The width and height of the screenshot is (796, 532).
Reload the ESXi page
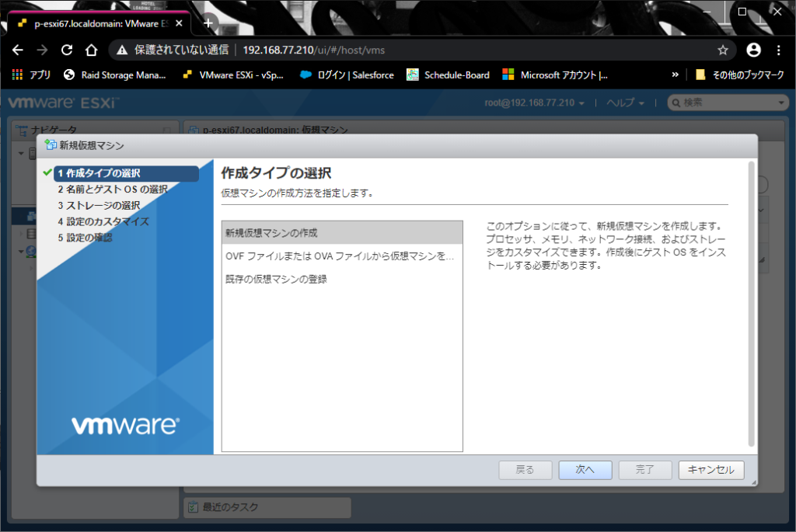(67, 50)
